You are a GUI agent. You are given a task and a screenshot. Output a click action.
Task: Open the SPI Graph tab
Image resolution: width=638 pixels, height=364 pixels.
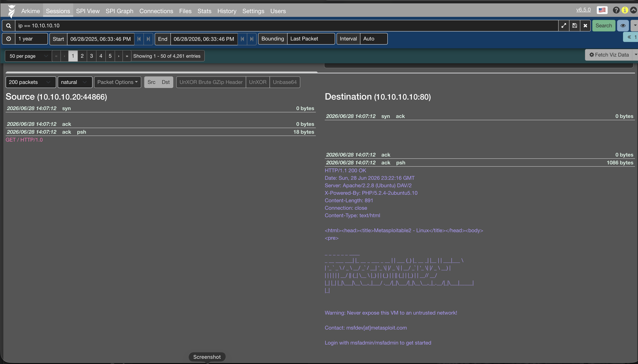click(x=119, y=11)
